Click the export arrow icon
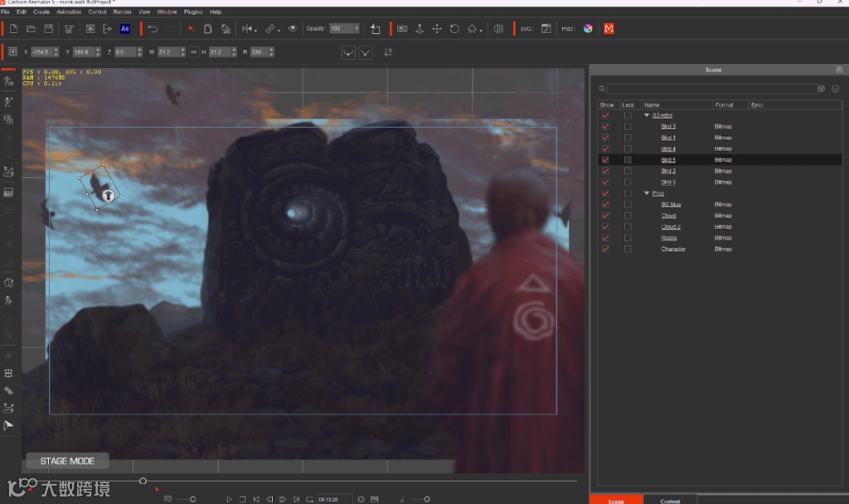 click(x=107, y=29)
